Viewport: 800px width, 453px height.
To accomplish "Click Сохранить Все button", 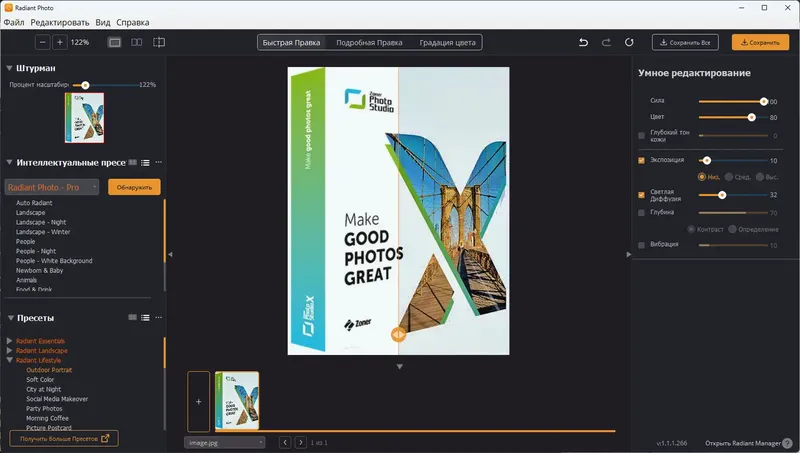I will click(685, 42).
